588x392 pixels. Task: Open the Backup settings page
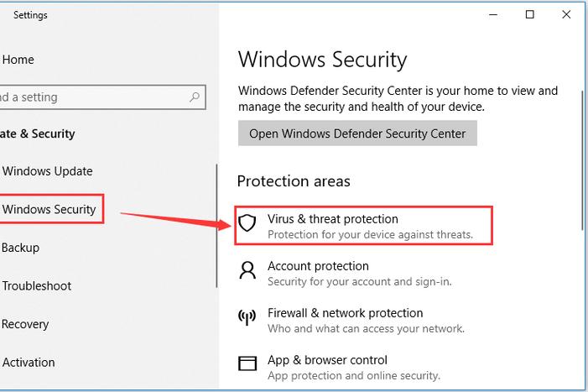coord(20,248)
